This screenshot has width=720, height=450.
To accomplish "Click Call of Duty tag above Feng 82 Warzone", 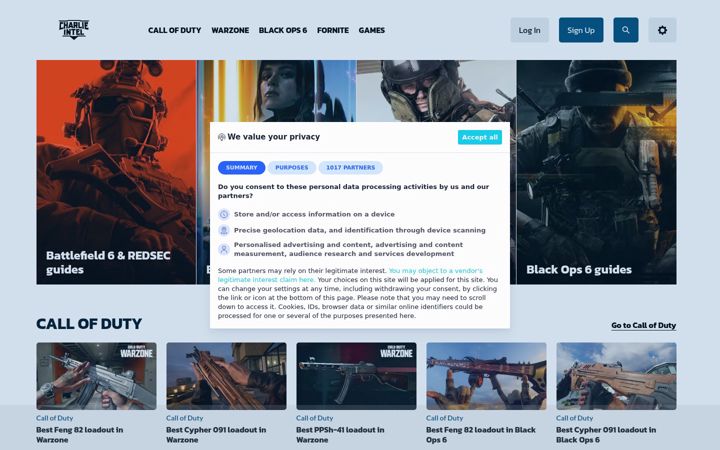I will click(55, 418).
